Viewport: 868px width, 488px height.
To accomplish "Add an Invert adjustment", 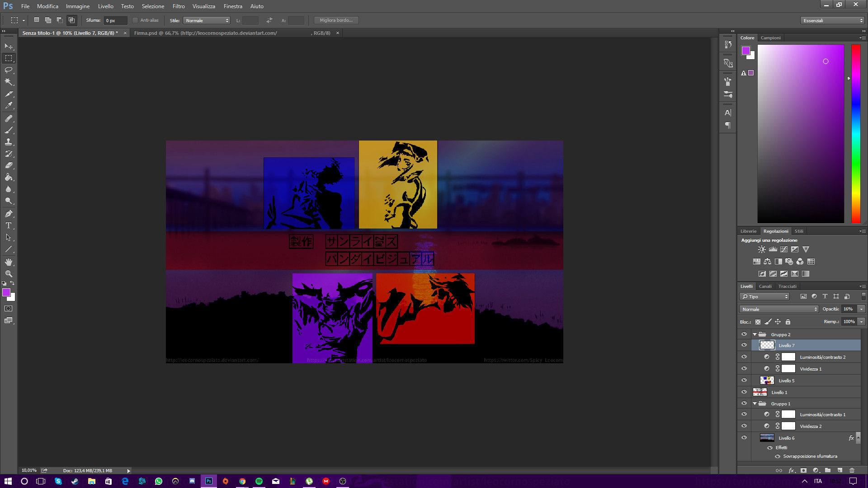I will pyautogui.click(x=762, y=274).
